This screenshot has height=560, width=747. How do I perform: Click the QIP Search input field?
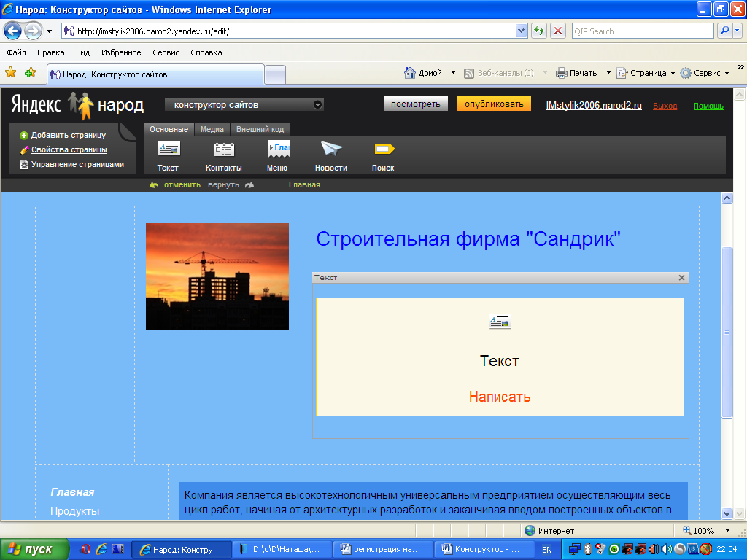(643, 31)
